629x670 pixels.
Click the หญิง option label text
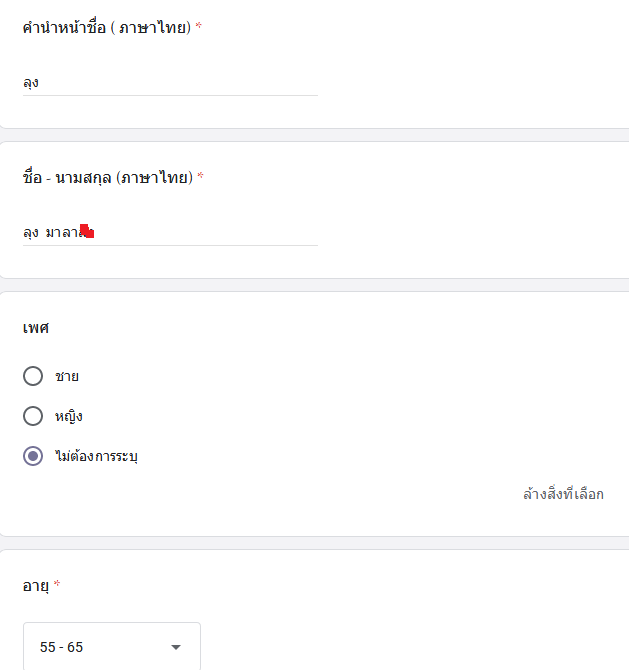69,416
